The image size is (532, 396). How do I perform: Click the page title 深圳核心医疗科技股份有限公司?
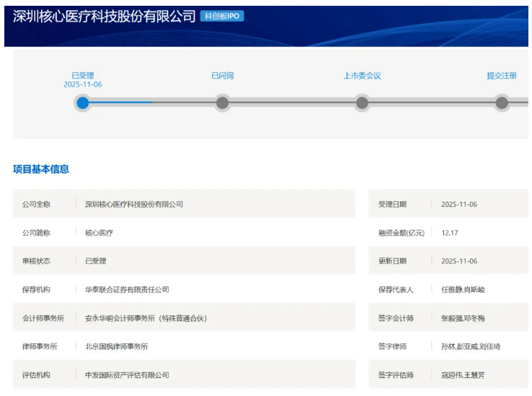click(x=105, y=16)
